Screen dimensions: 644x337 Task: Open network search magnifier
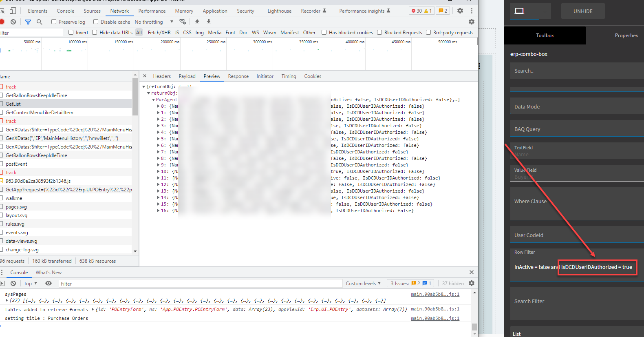pyautogui.click(x=40, y=22)
